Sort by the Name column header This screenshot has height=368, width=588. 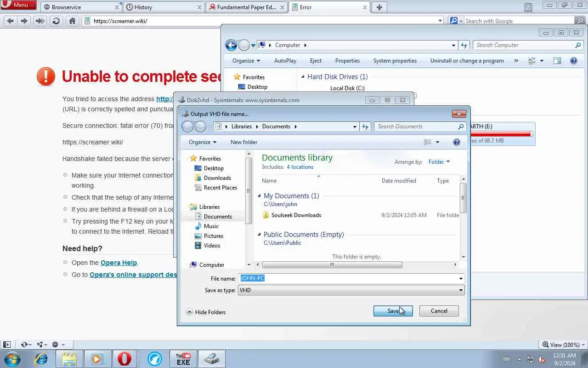pos(318,181)
